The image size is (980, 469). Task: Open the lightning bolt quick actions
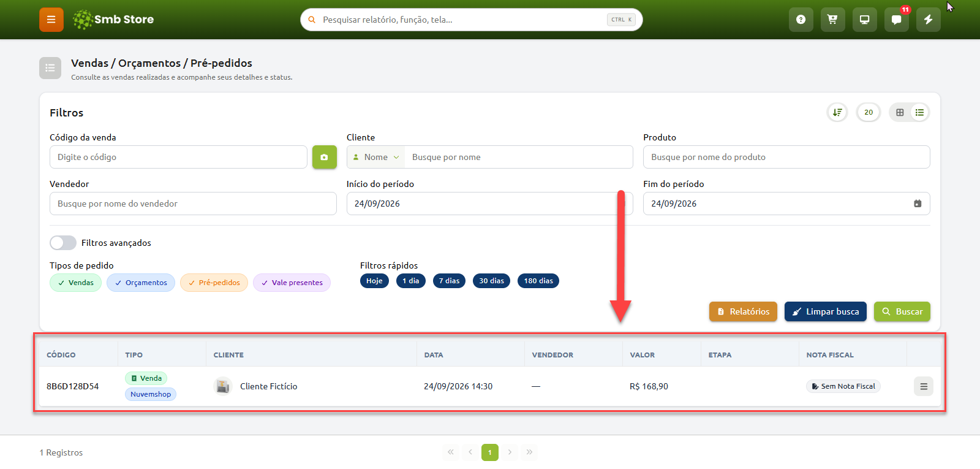928,20
